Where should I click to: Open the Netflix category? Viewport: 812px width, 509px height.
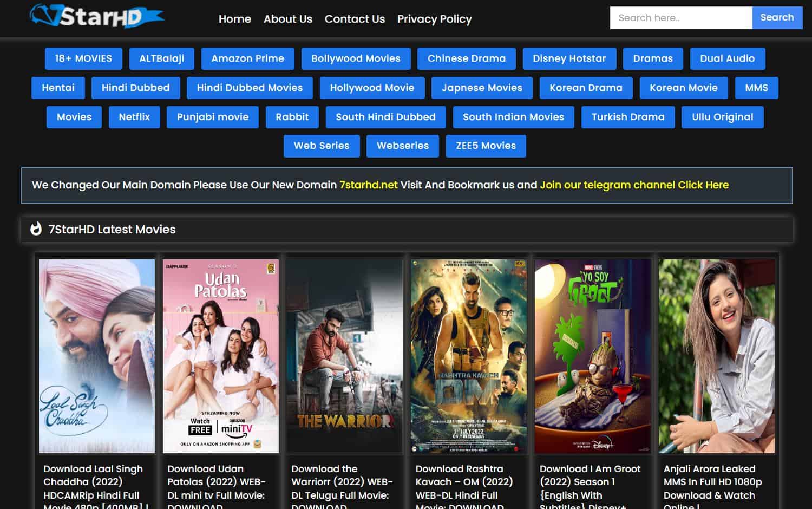pyautogui.click(x=134, y=117)
